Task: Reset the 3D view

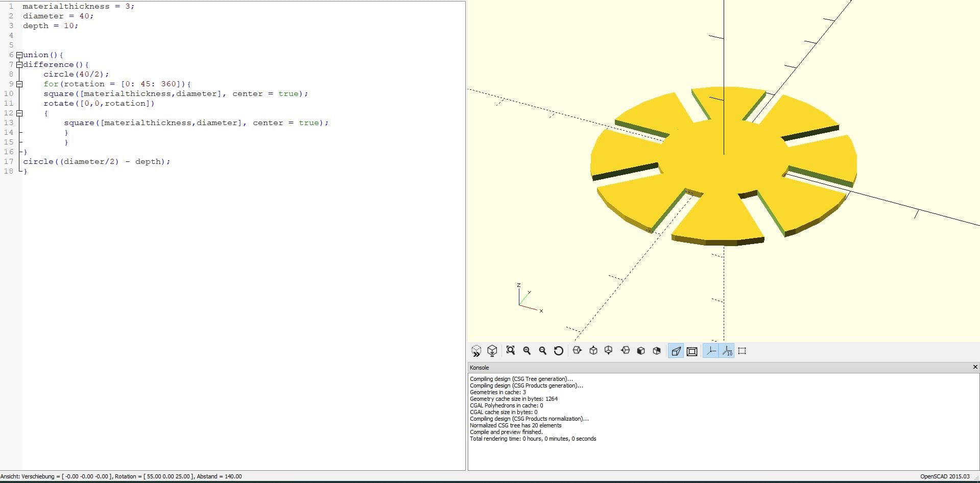Action: (558, 351)
